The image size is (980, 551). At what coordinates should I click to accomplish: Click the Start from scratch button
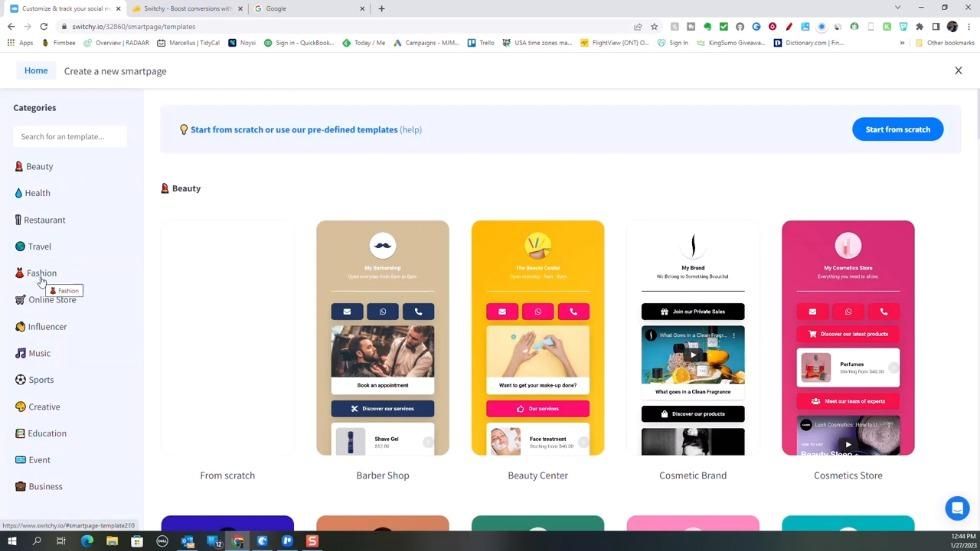point(897,129)
